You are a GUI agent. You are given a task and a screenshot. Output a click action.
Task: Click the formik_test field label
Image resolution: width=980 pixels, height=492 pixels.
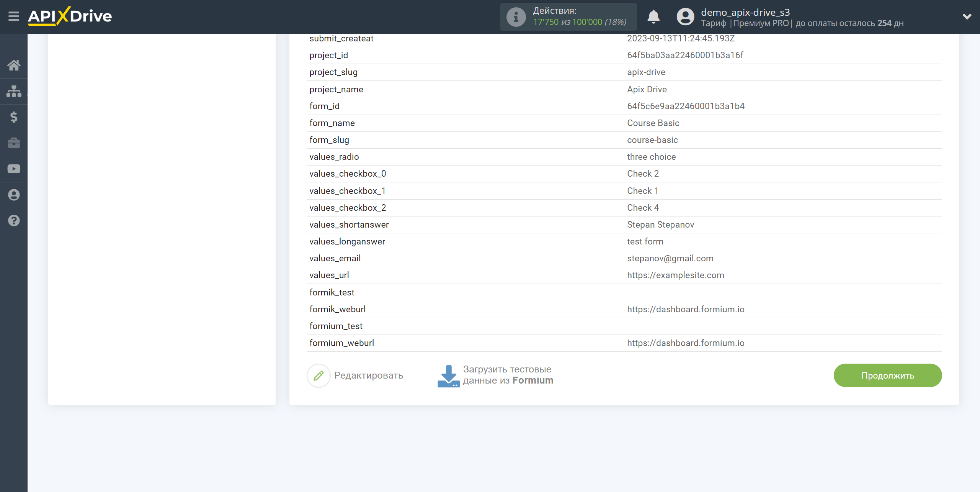(x=332, y=293)
